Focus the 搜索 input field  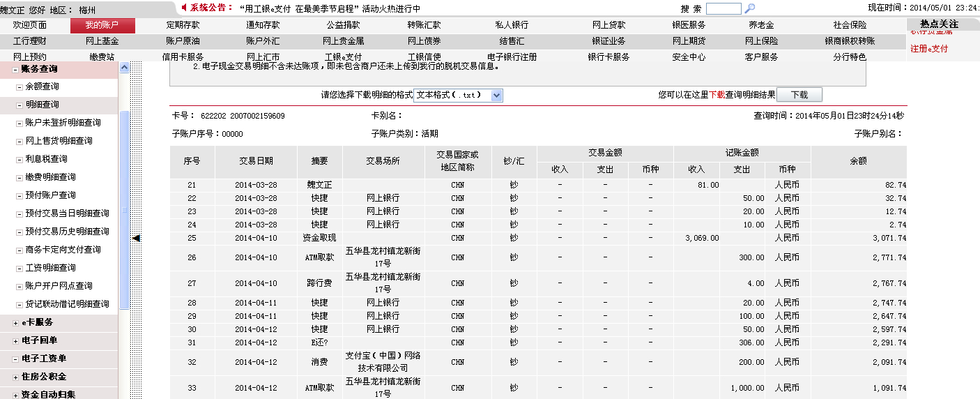(723, 8)
